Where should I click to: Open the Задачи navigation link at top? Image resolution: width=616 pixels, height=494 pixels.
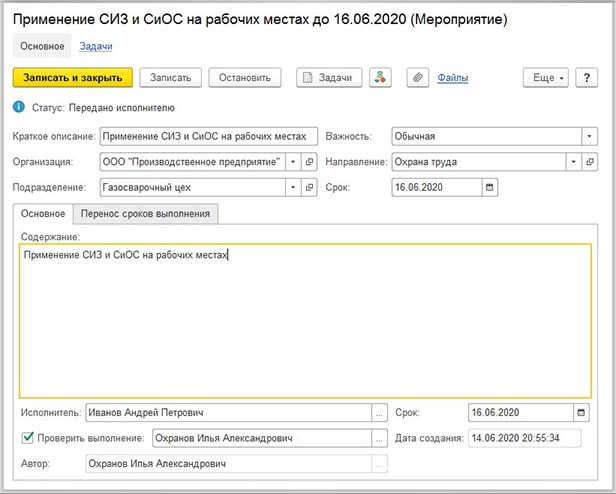[96, 46]
